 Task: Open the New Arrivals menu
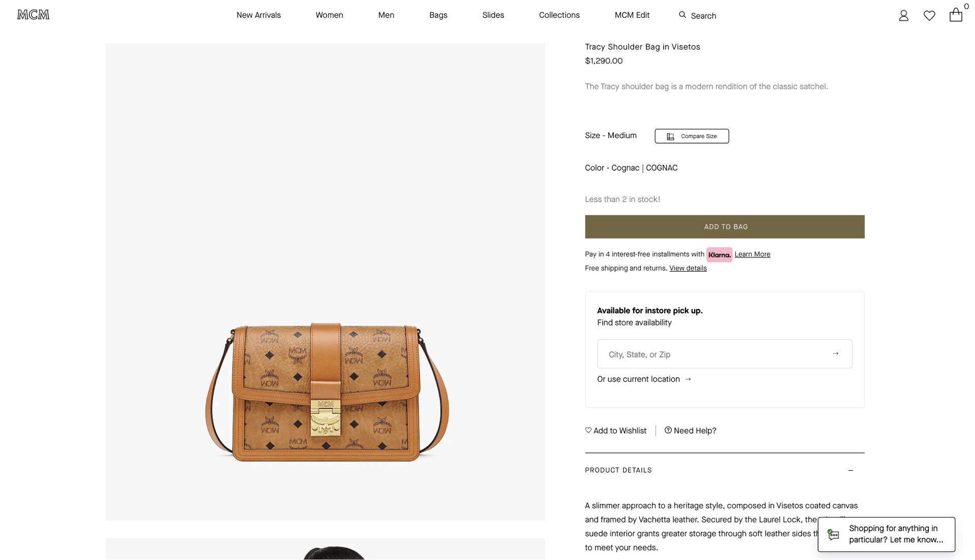click(x=258, y=15)
